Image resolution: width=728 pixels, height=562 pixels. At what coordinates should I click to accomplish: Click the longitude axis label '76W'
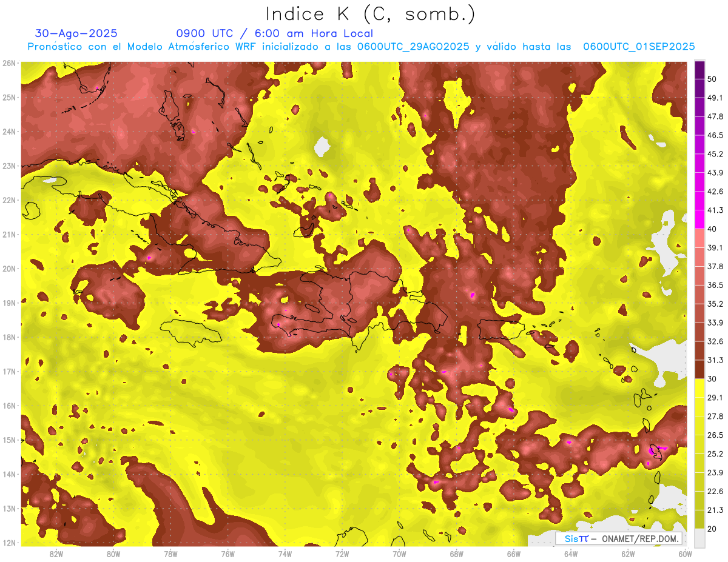pos(227,554)
